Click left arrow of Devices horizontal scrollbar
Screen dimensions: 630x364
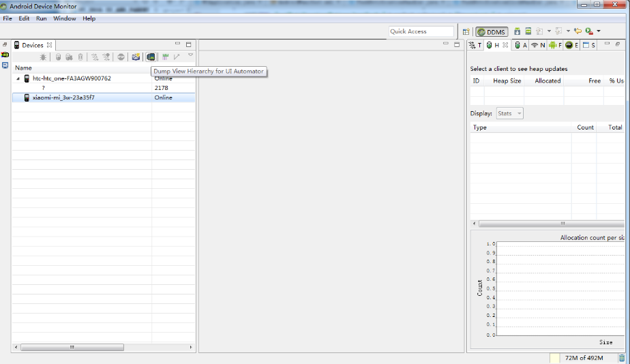pos(16,347)
